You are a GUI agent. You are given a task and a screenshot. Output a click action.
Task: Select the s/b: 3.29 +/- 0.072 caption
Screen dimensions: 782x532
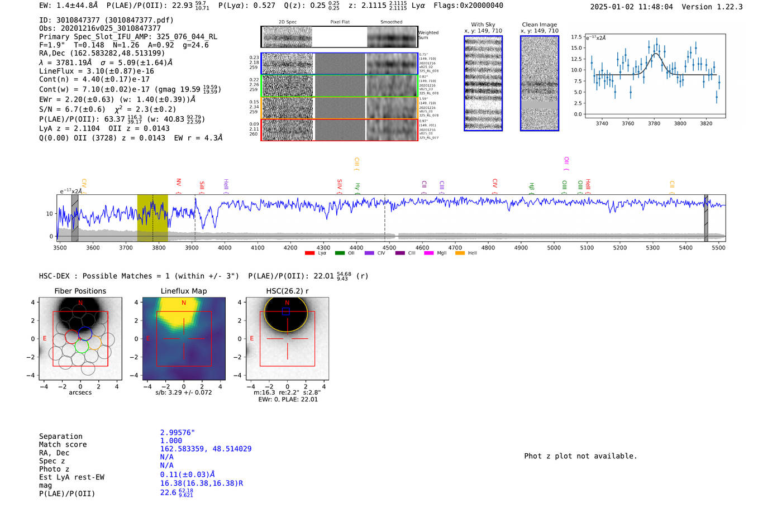tap(184, 392)
